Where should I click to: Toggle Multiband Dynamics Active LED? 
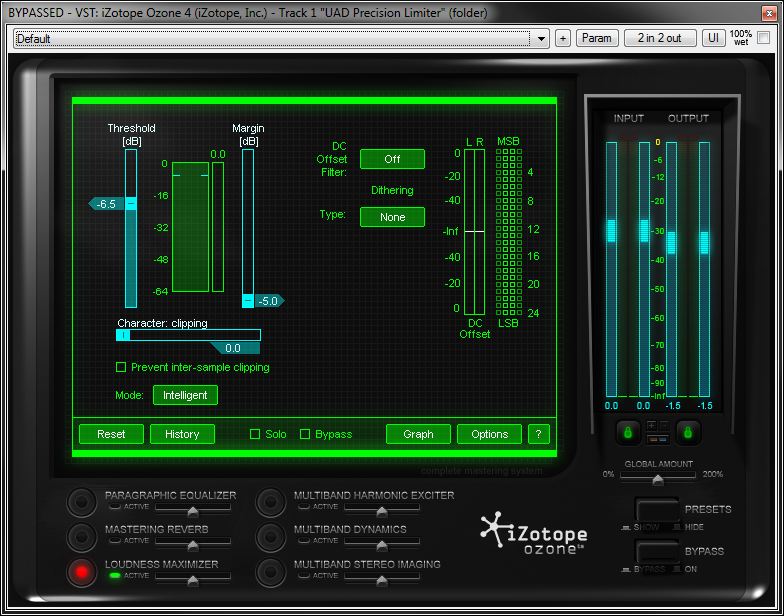pos(304,540)
